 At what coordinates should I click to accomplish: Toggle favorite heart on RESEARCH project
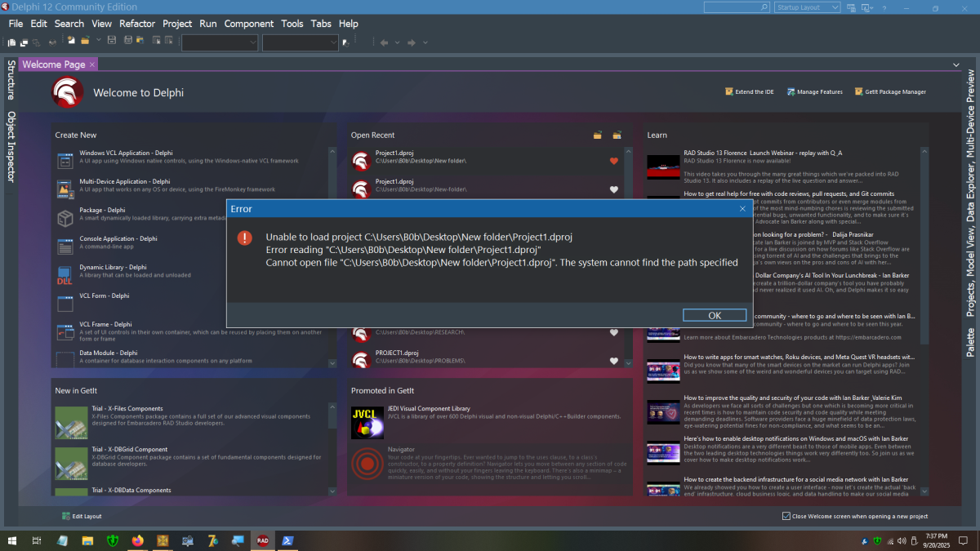click(614, 332)
